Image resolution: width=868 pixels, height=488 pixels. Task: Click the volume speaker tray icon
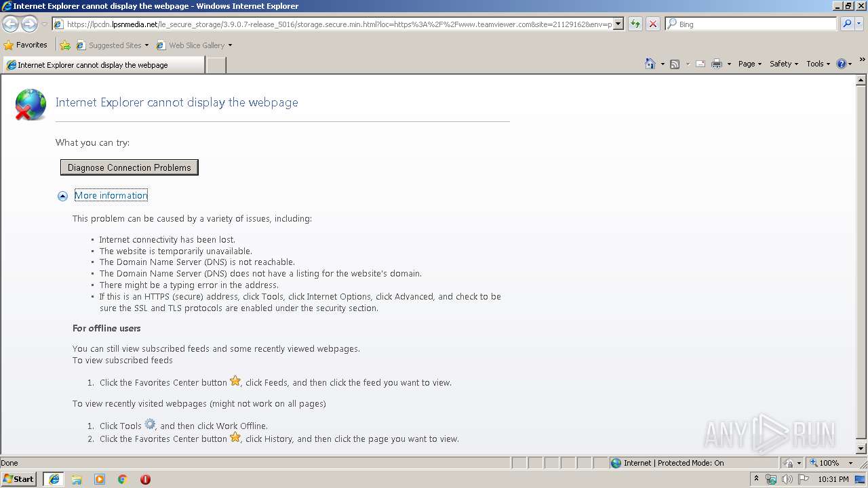point(787,479)
